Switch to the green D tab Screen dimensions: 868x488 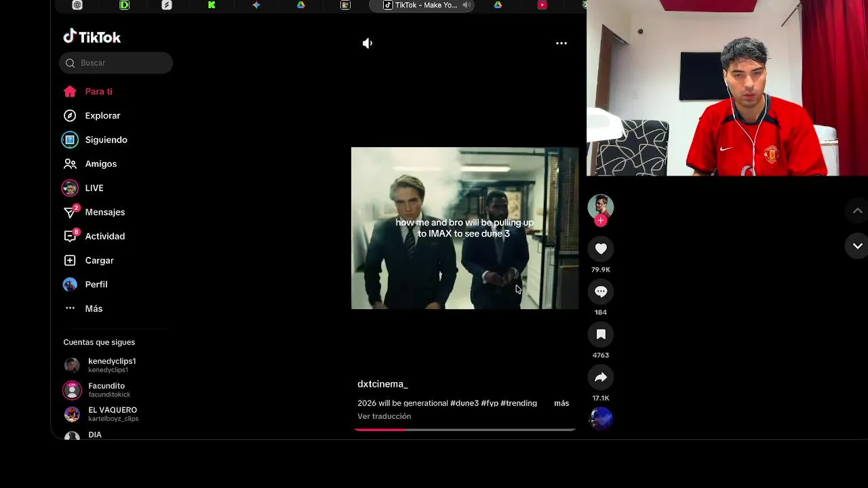click(x=124, y=5)
